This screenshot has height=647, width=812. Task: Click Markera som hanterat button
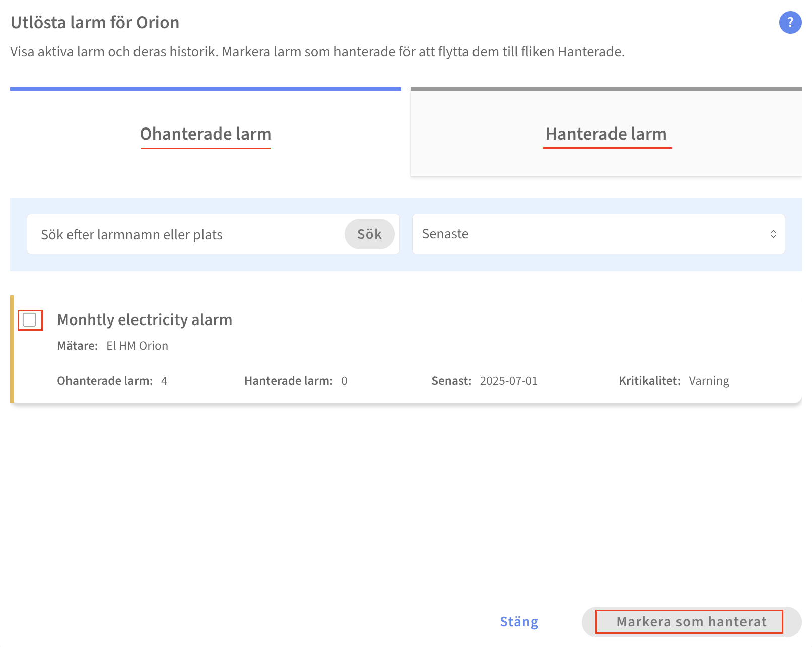(x=692, y=622)
